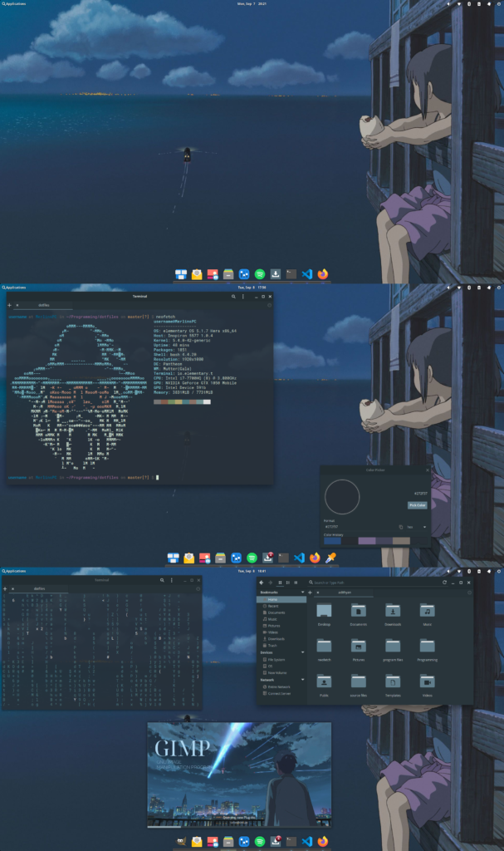The height and width of the screenshot is (851, 504).
Task: Open a new tab in Files
Action: [x=310, y=592]
